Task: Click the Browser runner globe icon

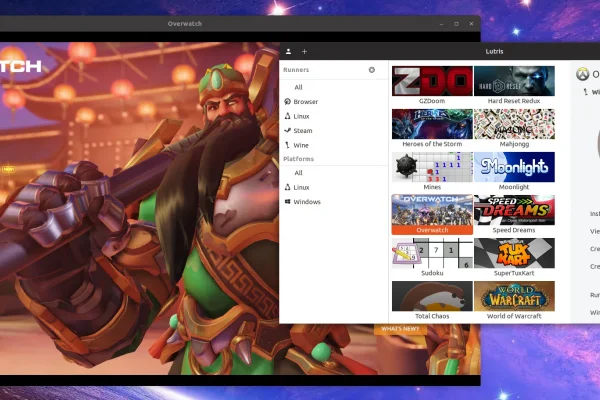Action: tap(287, 101)
